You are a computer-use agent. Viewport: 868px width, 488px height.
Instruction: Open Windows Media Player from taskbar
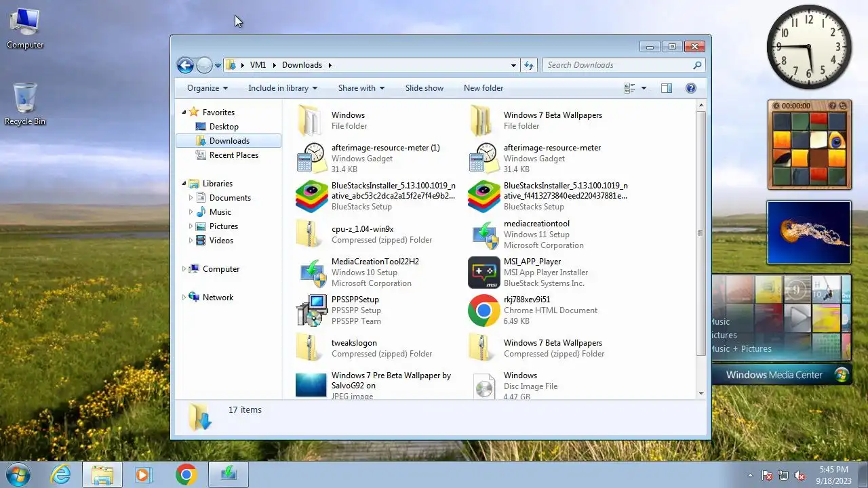coord(143,474)
